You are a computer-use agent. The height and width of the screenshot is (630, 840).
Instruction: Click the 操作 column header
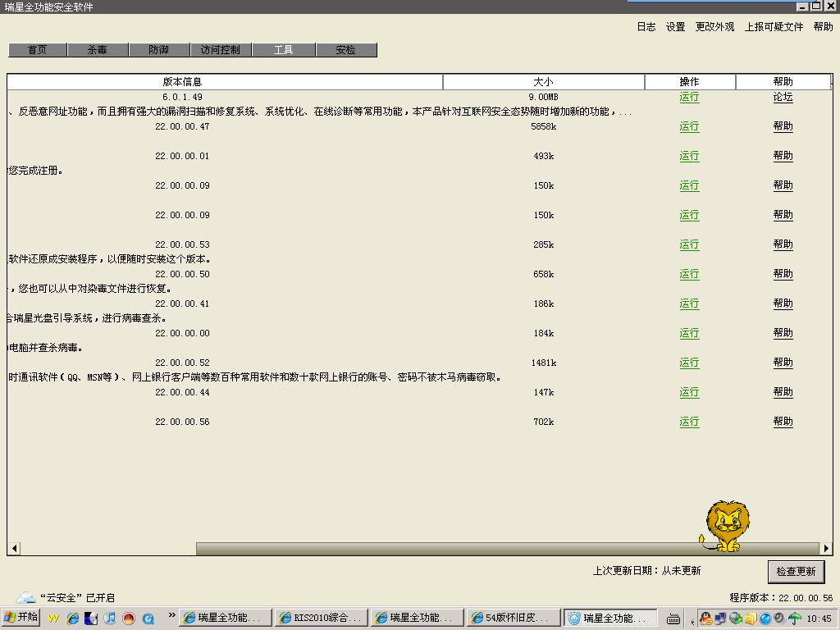[690, 82]
